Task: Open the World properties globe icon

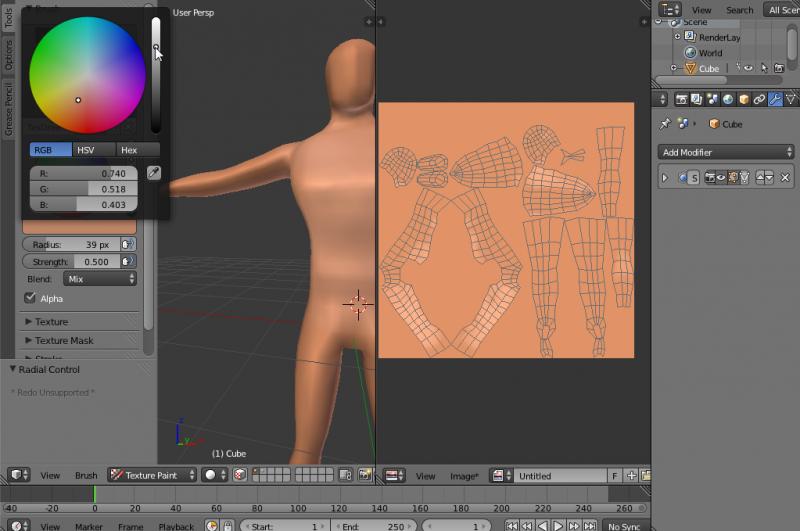Action: tap(727, 99)
